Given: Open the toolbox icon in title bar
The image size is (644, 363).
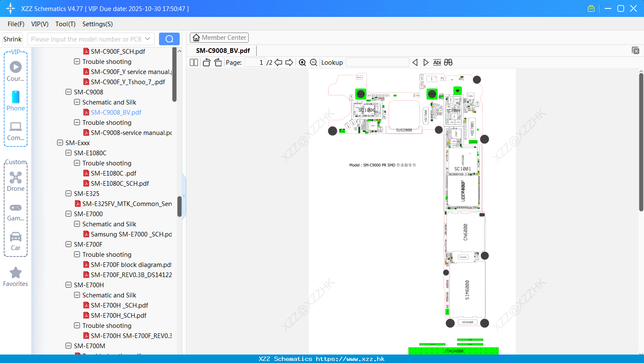Looking at the screenshot, I should (591, 8).
